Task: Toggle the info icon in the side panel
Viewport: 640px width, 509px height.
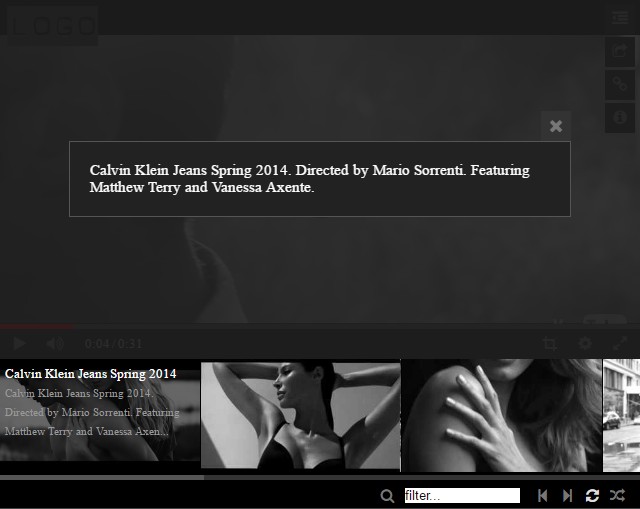Action: (620, 118)
